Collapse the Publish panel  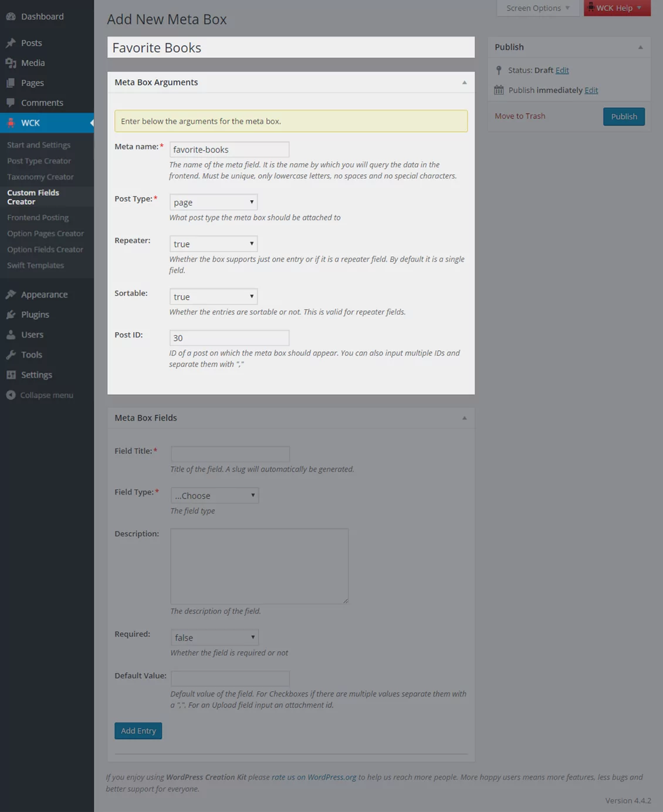(x=640, y=47)
